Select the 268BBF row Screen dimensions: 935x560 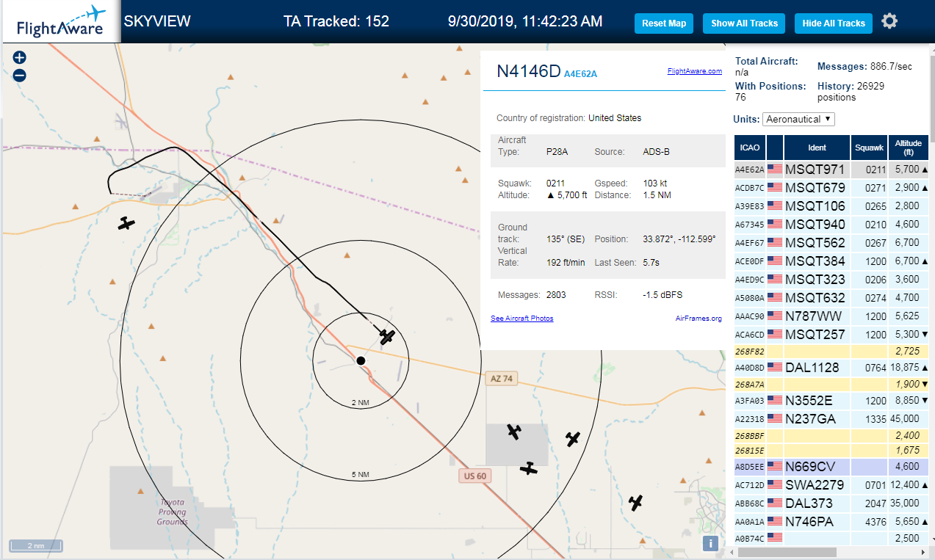tap(832, 436)
